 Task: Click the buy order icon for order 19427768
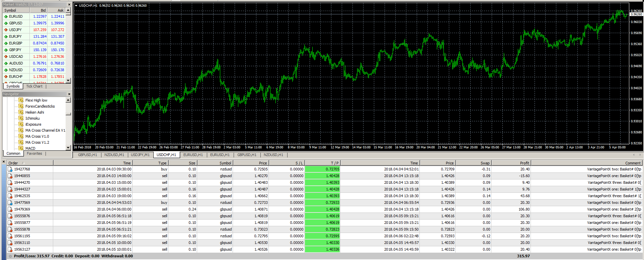pyautogui.click(x=10, y=169)
